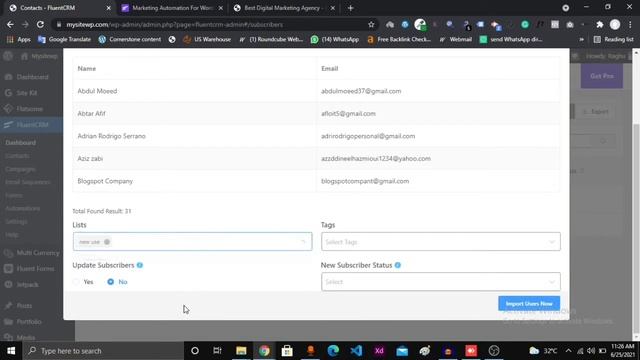Viewport: 640px width, 360px height.
Task: Click Windows Start button
Action: coord(11,351)
